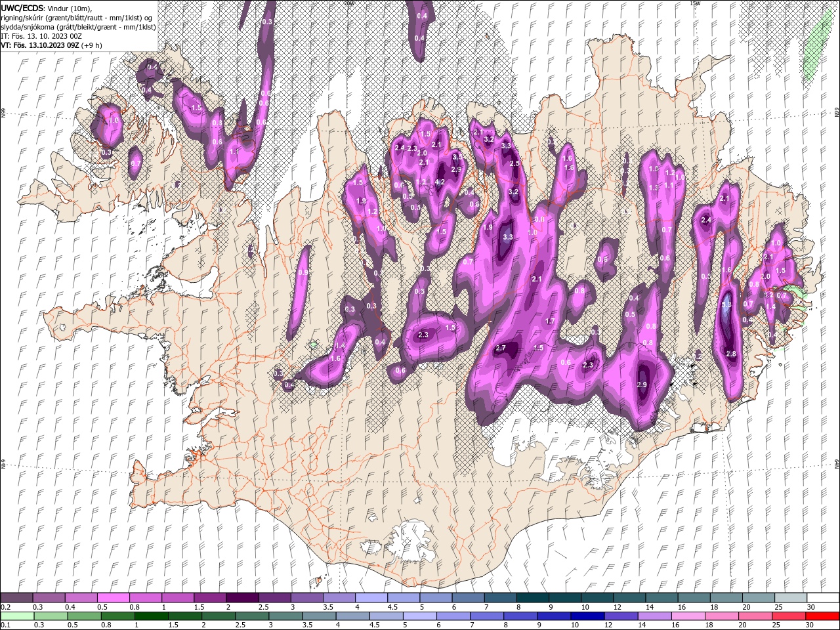Select the light pink 16–18 swatch in lower legend

tap(689, 616)
